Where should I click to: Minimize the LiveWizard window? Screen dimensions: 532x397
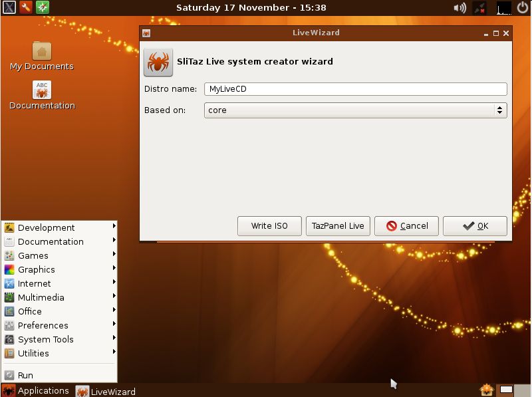pyautogui.click(x=486, y=34)
